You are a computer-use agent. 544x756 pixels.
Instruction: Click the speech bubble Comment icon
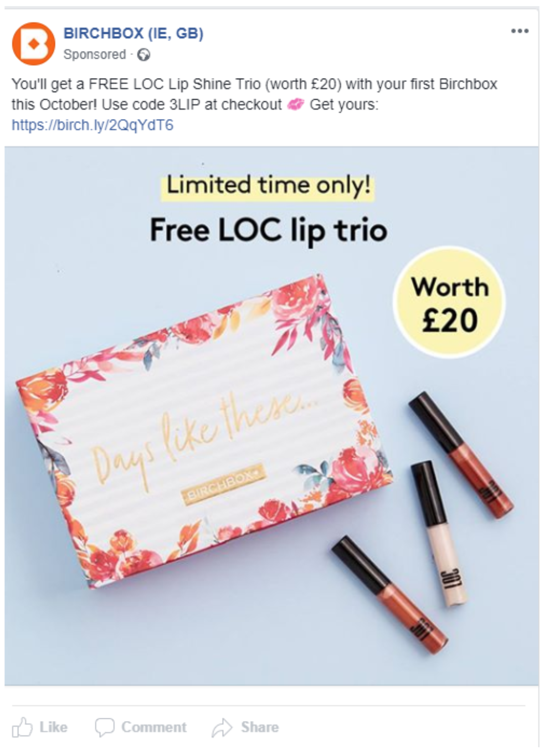pos(105,727)
